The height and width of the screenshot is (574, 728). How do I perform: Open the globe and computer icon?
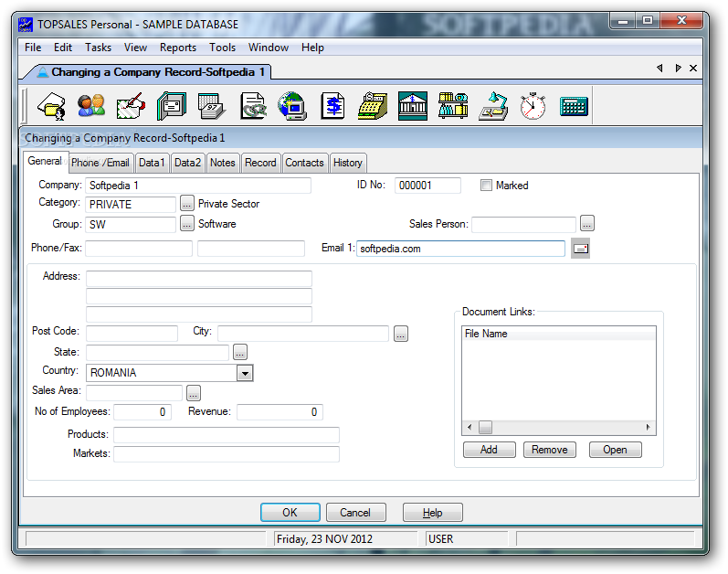pyautogui.click(x=292, y=106)
